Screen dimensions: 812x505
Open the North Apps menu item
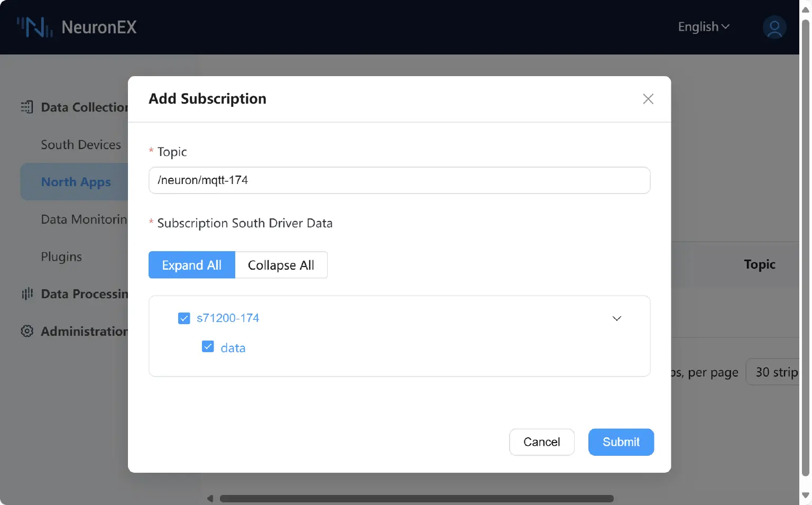click(x=76, y=181)
